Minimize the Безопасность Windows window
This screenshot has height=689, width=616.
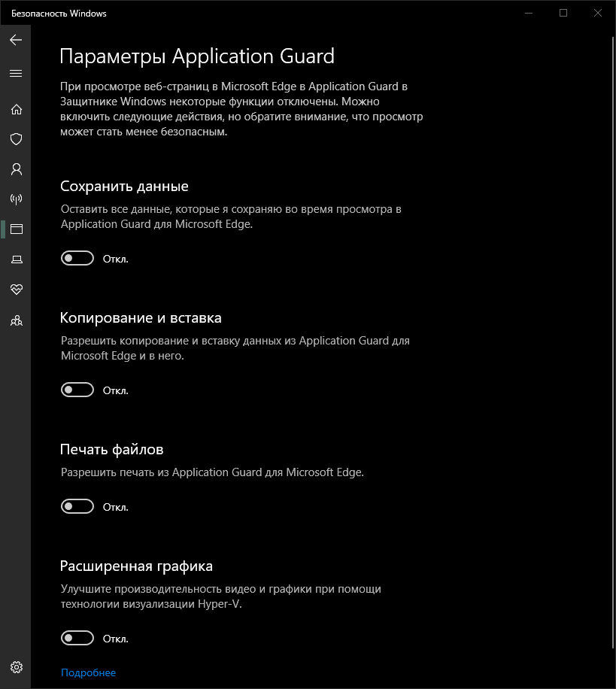tap(529, 13)
